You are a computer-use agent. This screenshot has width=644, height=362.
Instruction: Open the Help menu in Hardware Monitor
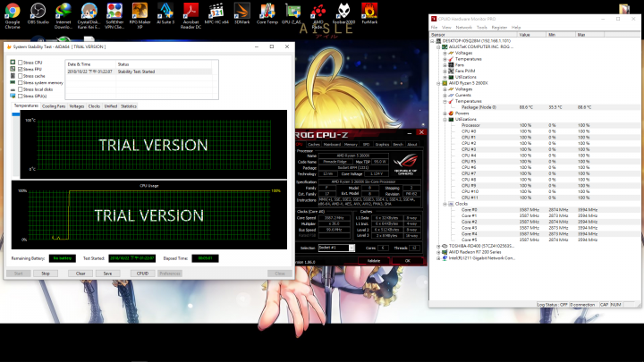click(516, 28)
